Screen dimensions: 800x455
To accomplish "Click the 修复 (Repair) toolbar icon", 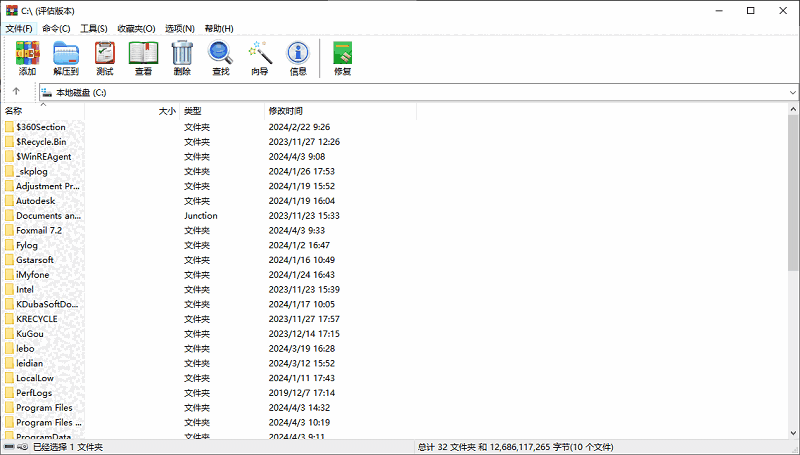I will coord(342,58).
